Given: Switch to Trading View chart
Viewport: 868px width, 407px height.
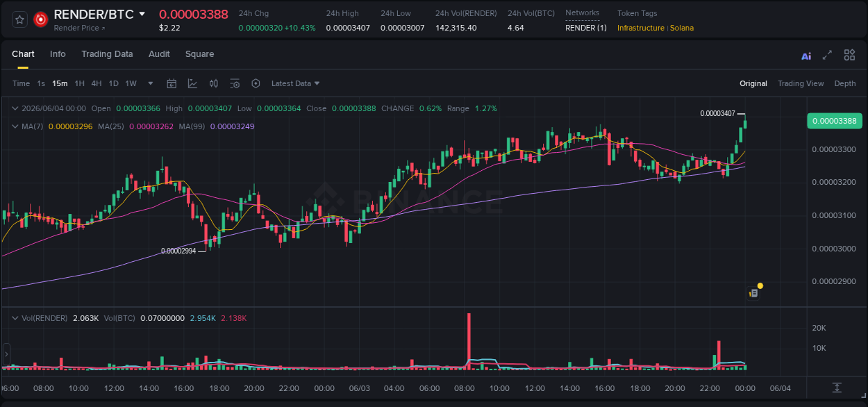Looking at the screenshot, I should (801, 83).
